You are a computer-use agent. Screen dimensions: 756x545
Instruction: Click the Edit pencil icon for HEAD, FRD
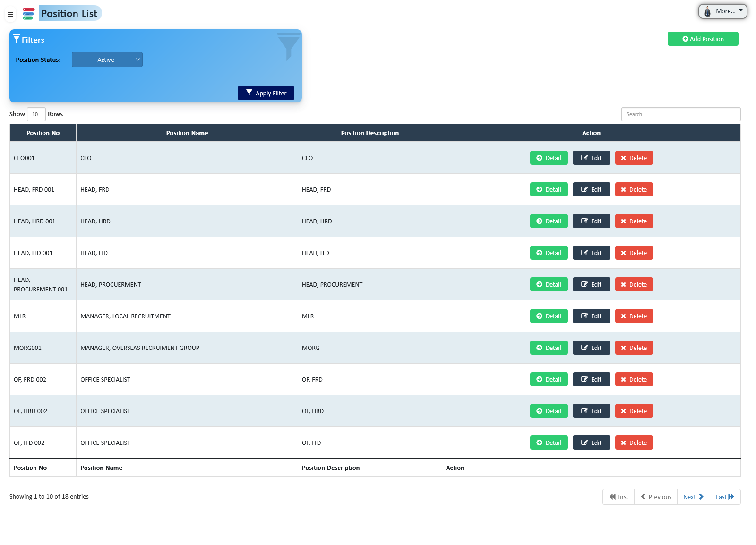pyautogui.click(x=584, y=189)
